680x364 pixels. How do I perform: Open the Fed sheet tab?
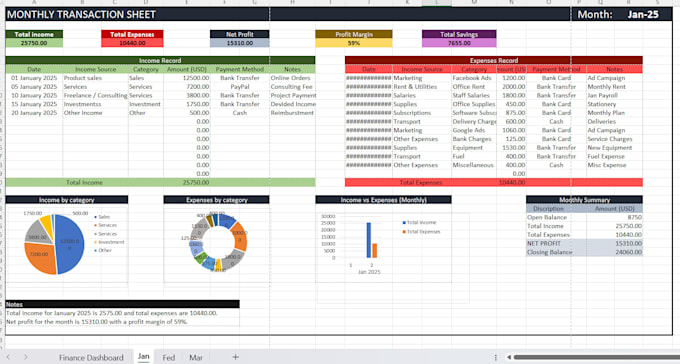pyautogui.click(x=169, y=357)
